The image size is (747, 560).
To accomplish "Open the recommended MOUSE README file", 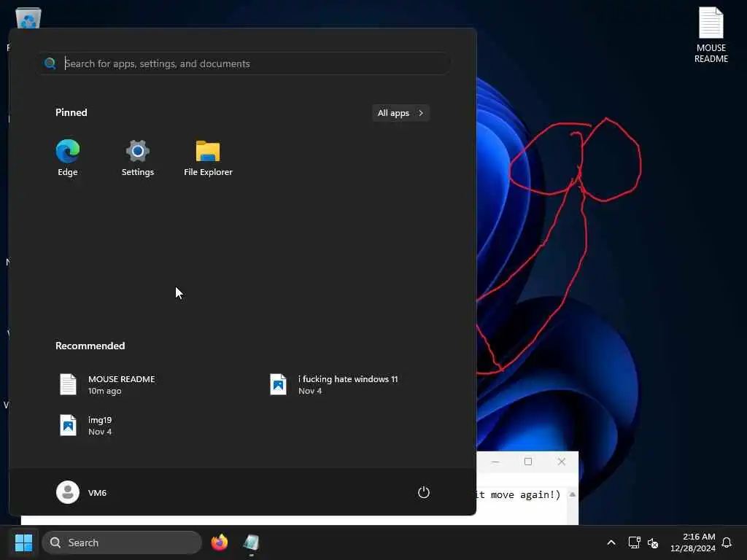I will click(x=109, y=385).
